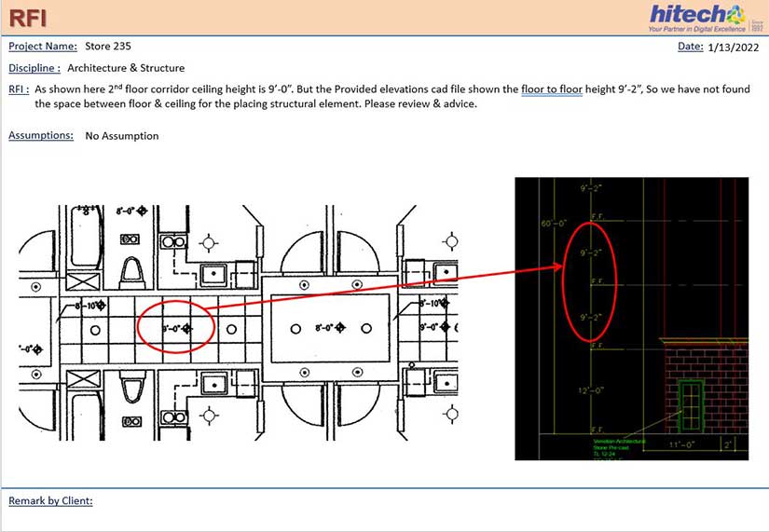769x532 pixels.
Task: Click the 'RFI :' label
Action: click(19, 89)
